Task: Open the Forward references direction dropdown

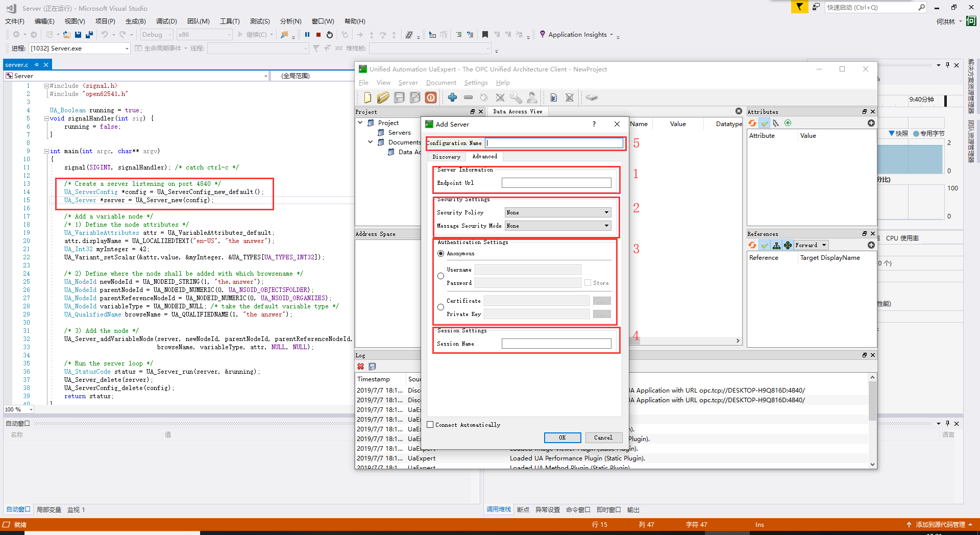Action: (811, 245)
